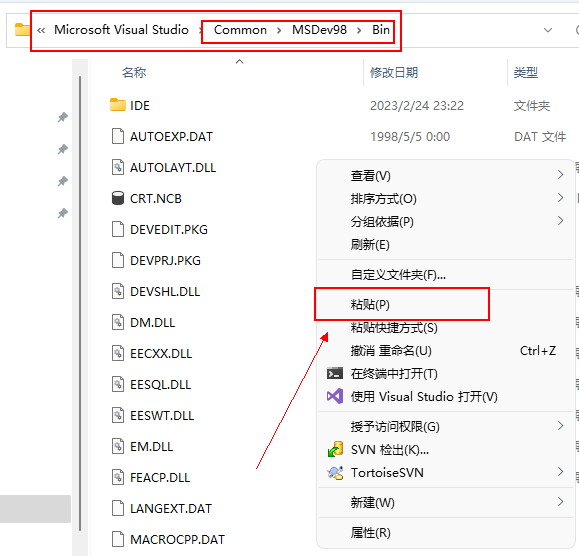Open the address bar history dropdown

pos(548,30)
